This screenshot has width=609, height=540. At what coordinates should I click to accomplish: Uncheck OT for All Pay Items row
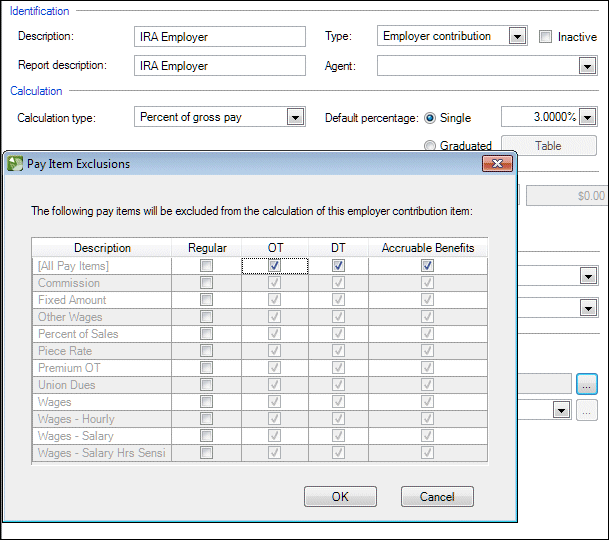(274, 266)
